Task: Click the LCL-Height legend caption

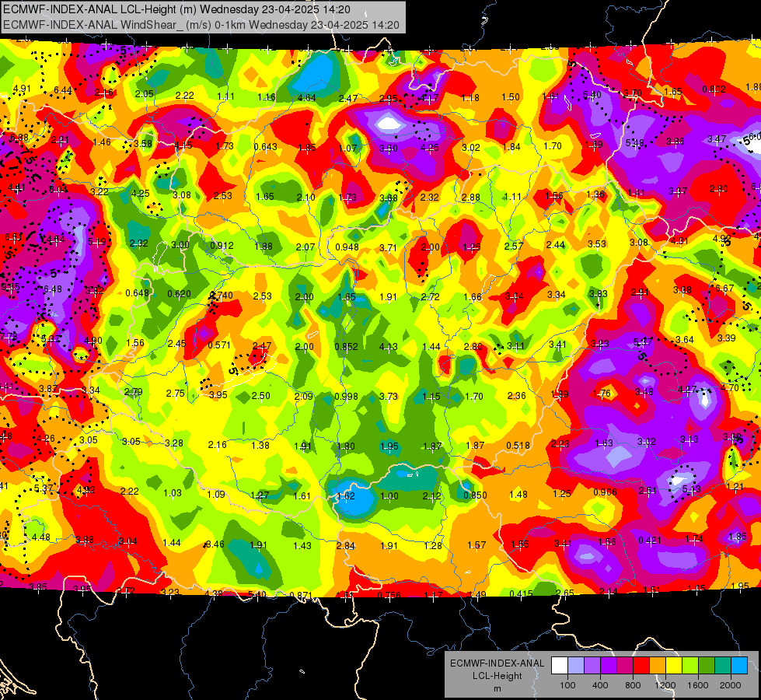Action: (x=497, y=676)
